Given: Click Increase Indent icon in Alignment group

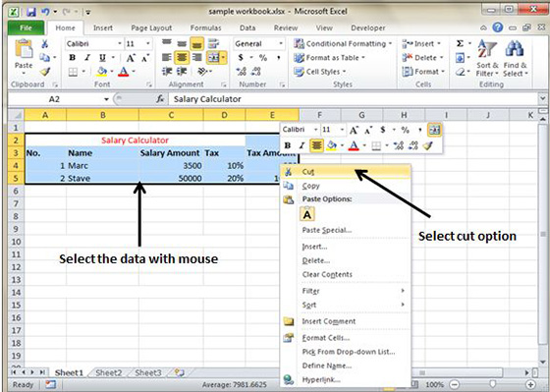Looking at the screenshot, I should pyautogui.click(x=182, y=72).
